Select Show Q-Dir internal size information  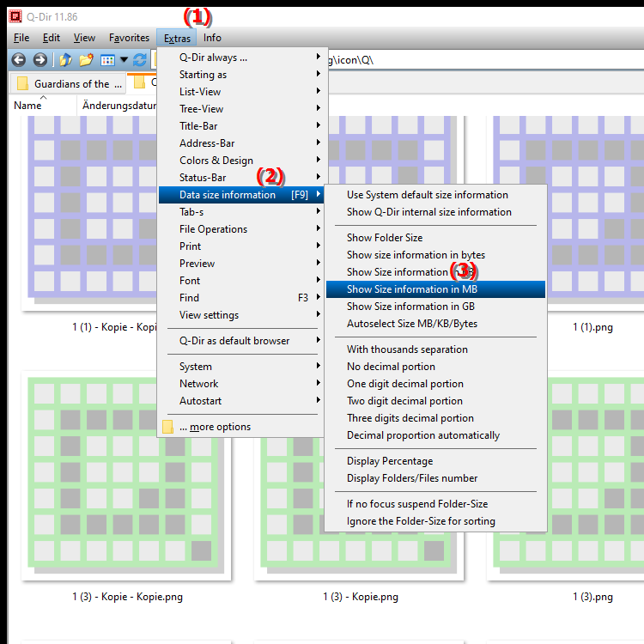[x=435, y=212]
